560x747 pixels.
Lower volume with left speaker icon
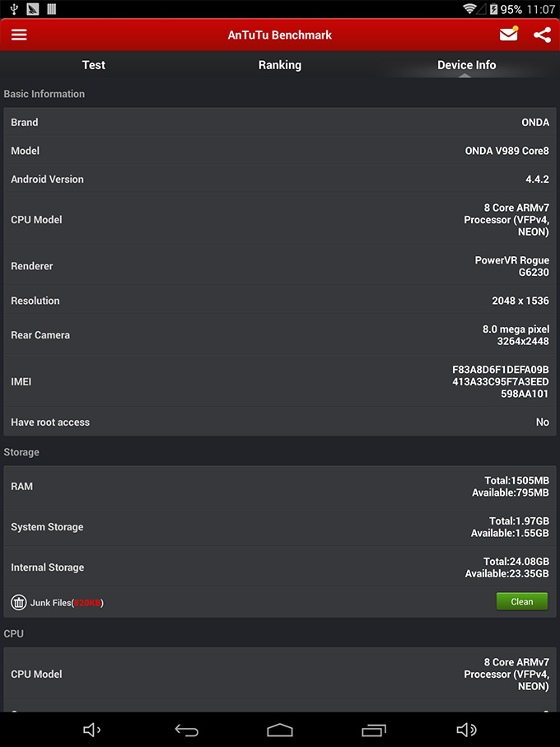click(x=92, y=730)
